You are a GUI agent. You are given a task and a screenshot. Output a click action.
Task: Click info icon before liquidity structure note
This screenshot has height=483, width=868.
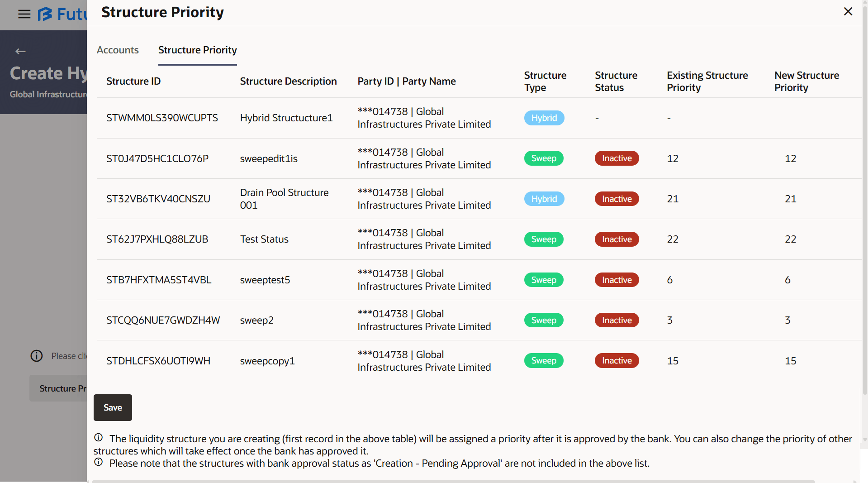99,438
